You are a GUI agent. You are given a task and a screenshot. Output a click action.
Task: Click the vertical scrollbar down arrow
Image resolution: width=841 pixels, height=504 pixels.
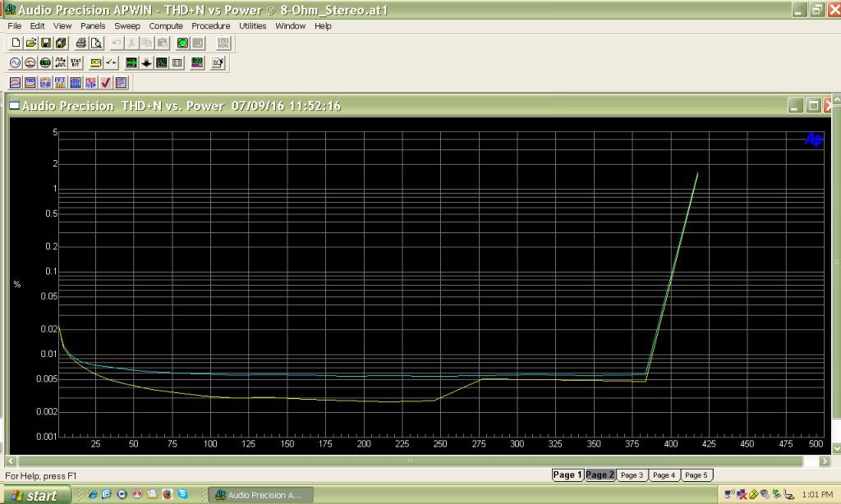click(836, 448)
